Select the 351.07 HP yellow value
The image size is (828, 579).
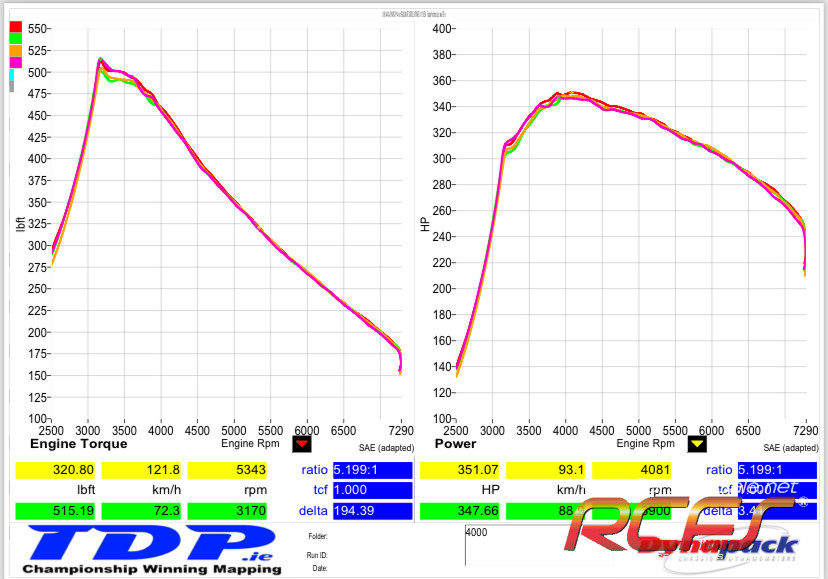[x=461, y=470]
